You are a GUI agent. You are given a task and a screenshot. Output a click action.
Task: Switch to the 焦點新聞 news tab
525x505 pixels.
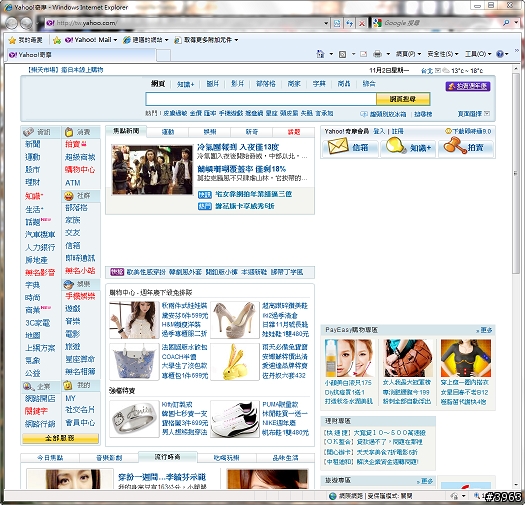tap(126, 131)
